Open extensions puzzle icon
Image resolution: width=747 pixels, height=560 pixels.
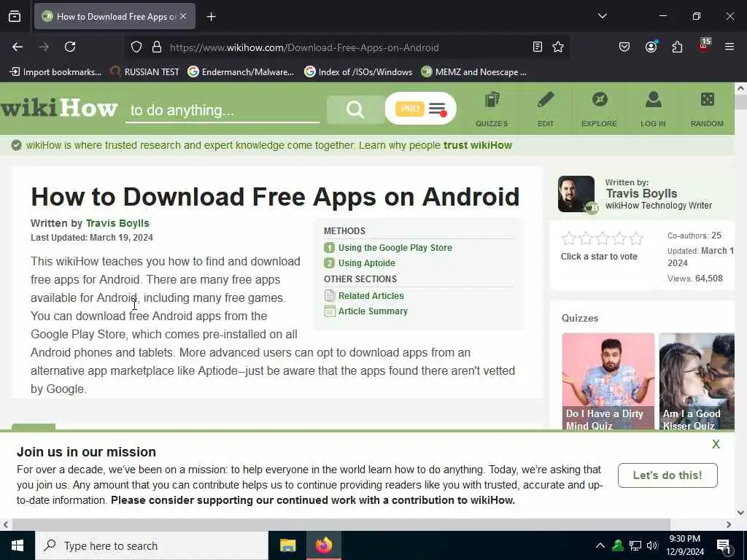click(x=677, y=47)
